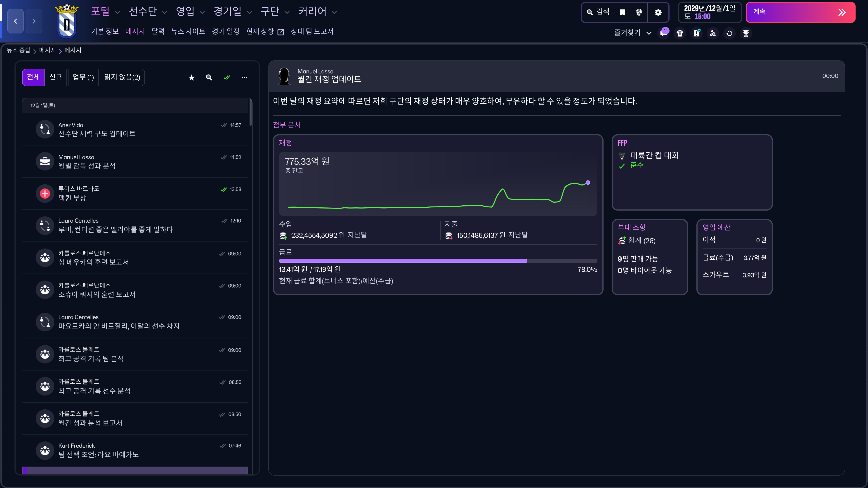Image resolution: width=868 pixels, height=488 pixels.
Task: Click the shirt icon in favorites bar
Action: [680, 33]
